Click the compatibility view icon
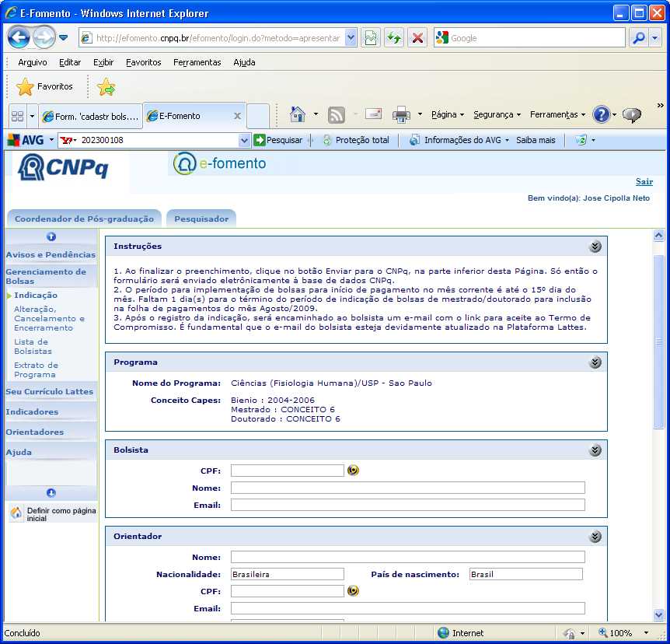 371,38
